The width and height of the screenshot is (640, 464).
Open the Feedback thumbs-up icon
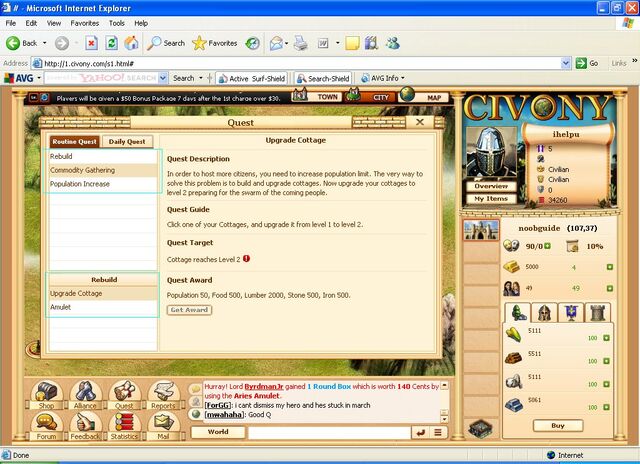pyautogui.click(x=85, y=425)
